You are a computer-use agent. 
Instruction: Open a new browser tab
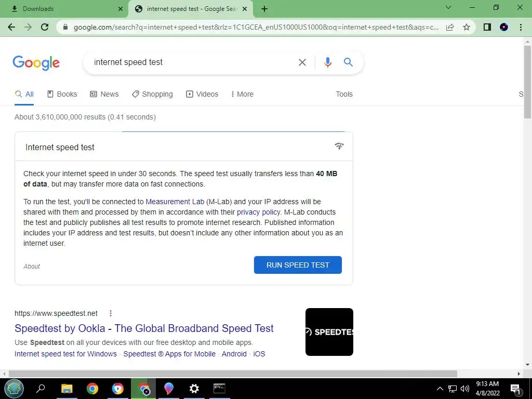[x=264, y=9]
